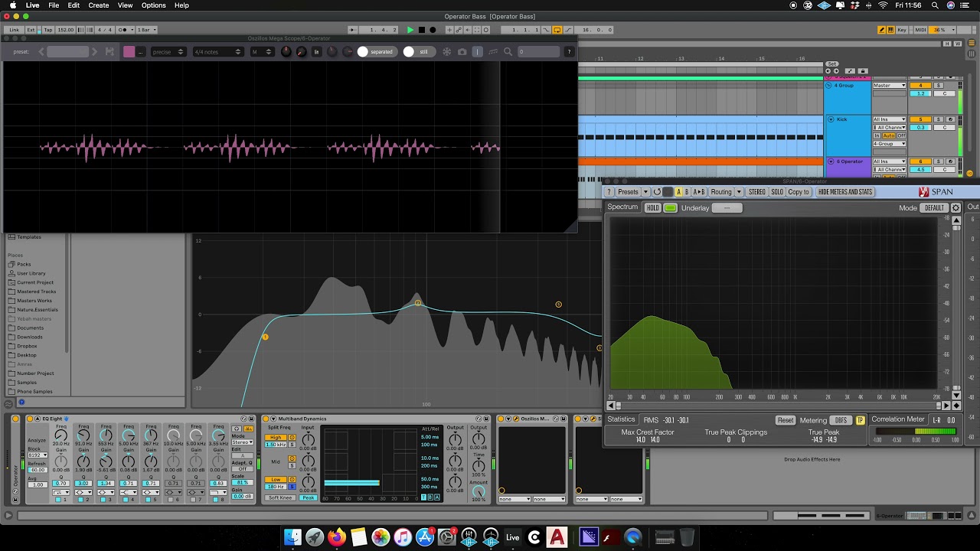Toggle the highlighted Loop switch in transport

(x=557, y=30)
